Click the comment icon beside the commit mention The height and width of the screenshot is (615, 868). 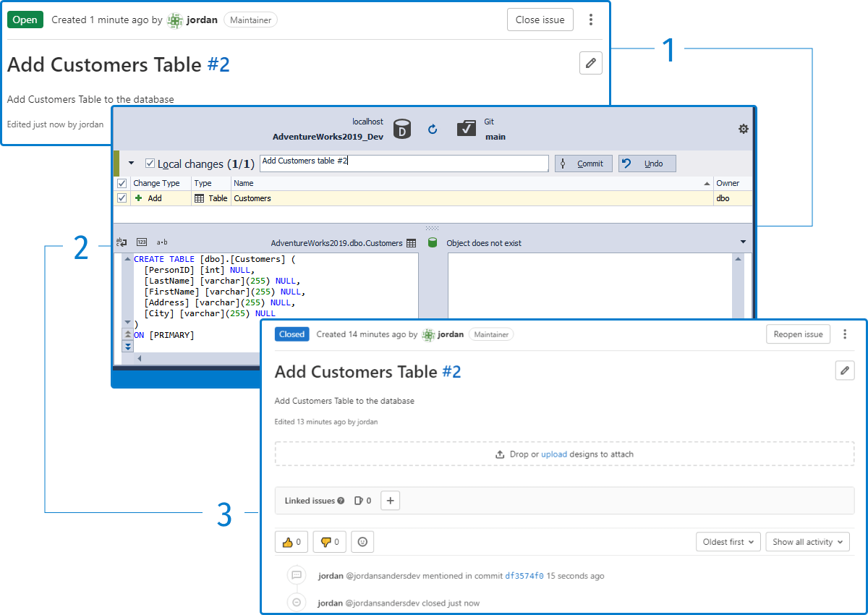point(296,575)
